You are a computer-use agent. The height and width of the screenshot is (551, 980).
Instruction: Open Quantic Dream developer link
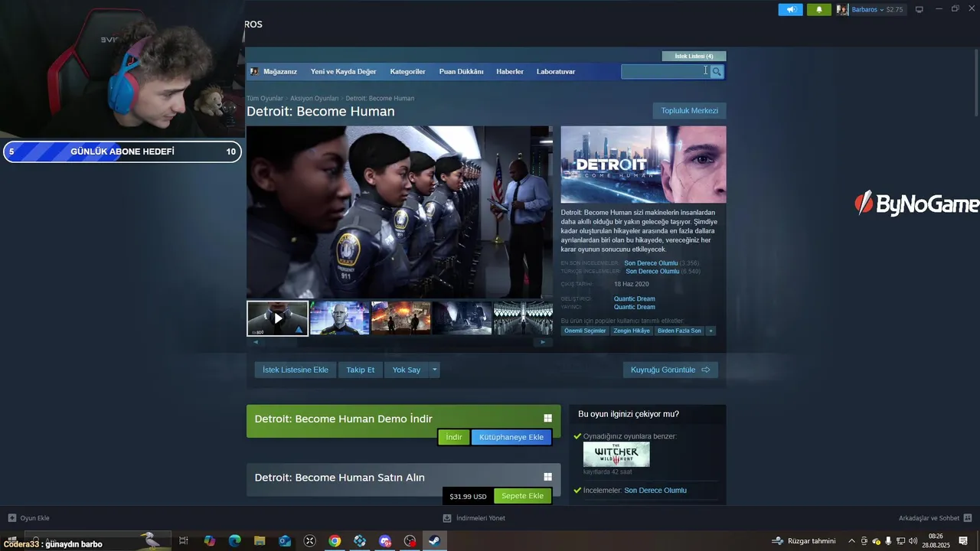(x=634, y=299)
